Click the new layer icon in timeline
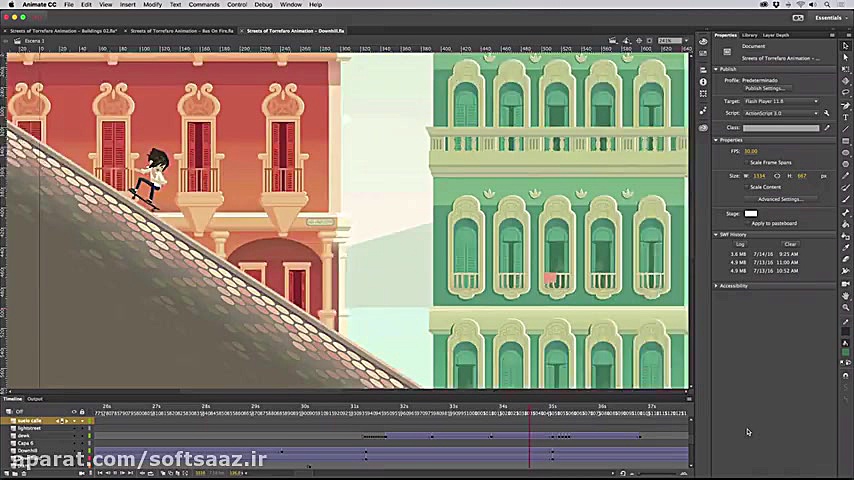This screenshot has width=854, height=480. pyautogui.click(x=7, y=473)
